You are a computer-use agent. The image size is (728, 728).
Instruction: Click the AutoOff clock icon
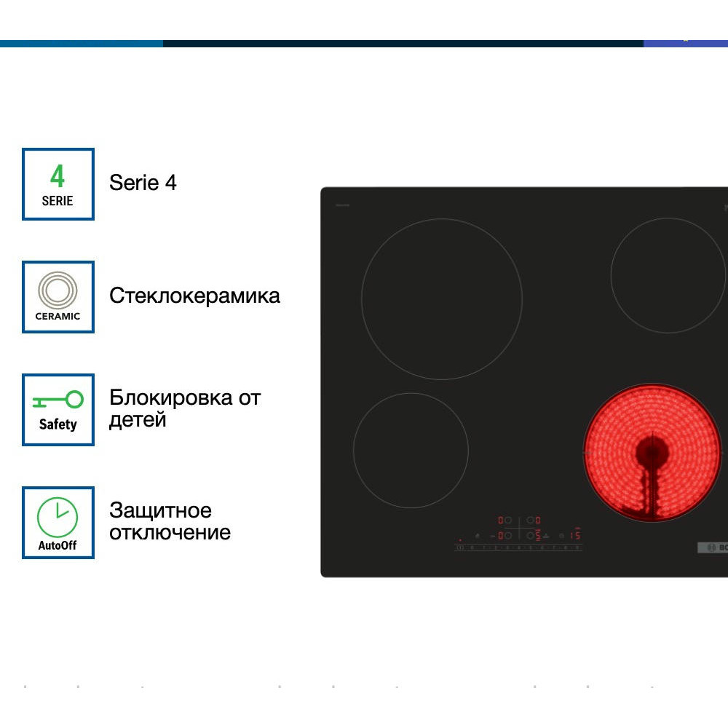click(x=58, y=517)
